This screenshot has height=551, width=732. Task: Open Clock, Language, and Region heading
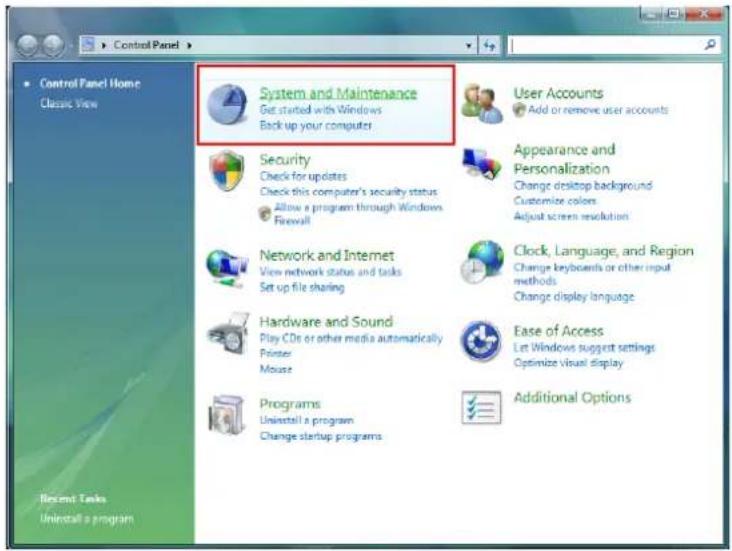(x=604, y=251)
